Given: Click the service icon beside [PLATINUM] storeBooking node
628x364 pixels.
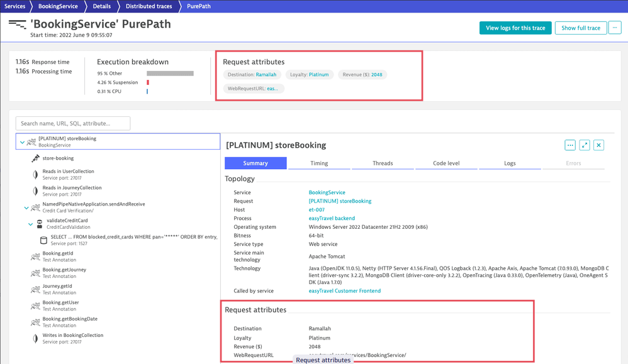Looking at the screenshot, I should [31, 142].
